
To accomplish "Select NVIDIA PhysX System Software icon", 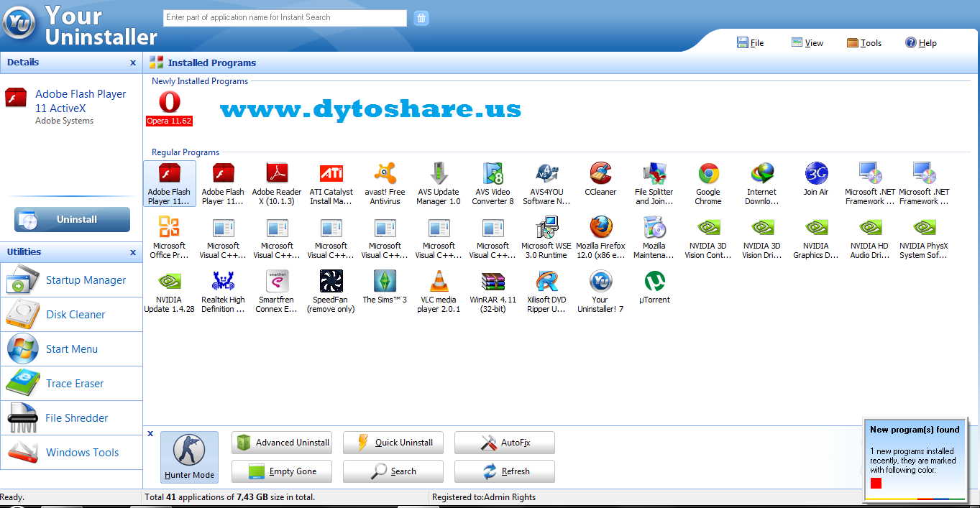I will point(924,237).
